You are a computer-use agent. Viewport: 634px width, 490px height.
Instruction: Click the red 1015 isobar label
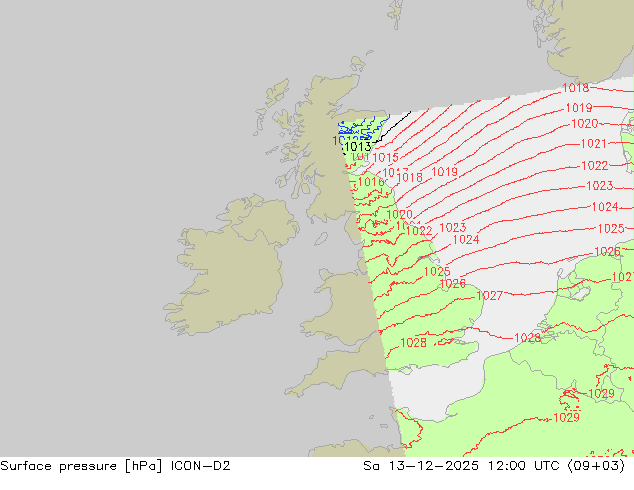(385, 158)
